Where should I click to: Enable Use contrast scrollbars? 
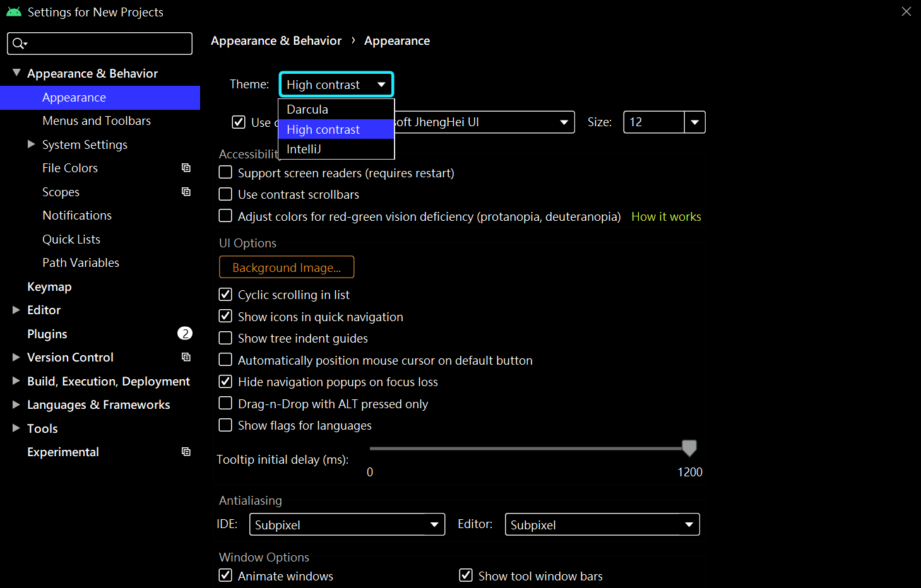[x=225, y=194]
